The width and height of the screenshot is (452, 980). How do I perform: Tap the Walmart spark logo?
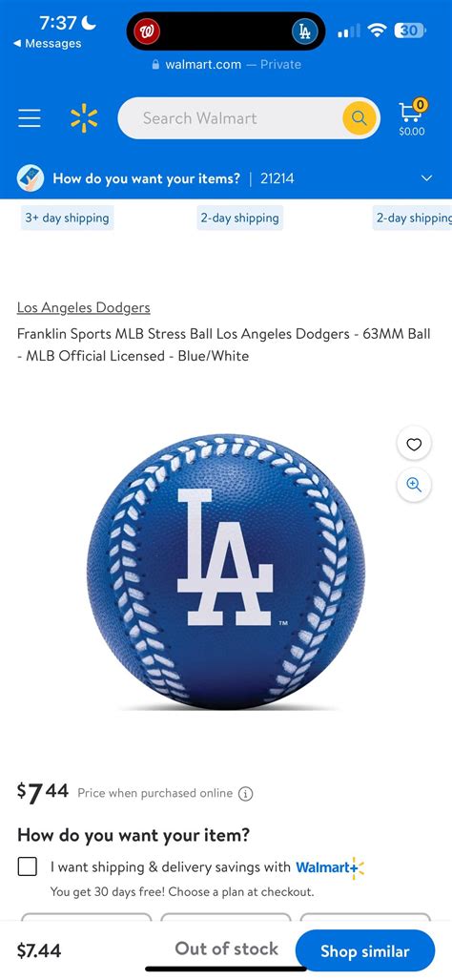pos(84,118)
